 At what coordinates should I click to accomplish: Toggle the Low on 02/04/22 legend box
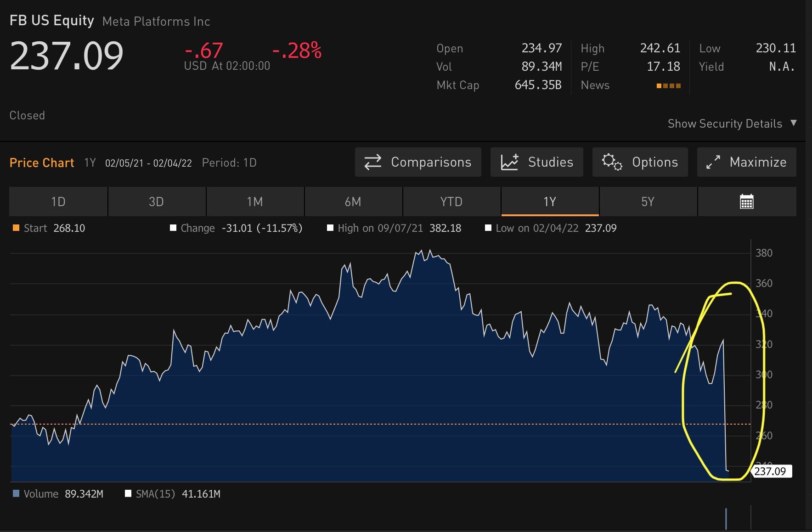tap(488, 228)
